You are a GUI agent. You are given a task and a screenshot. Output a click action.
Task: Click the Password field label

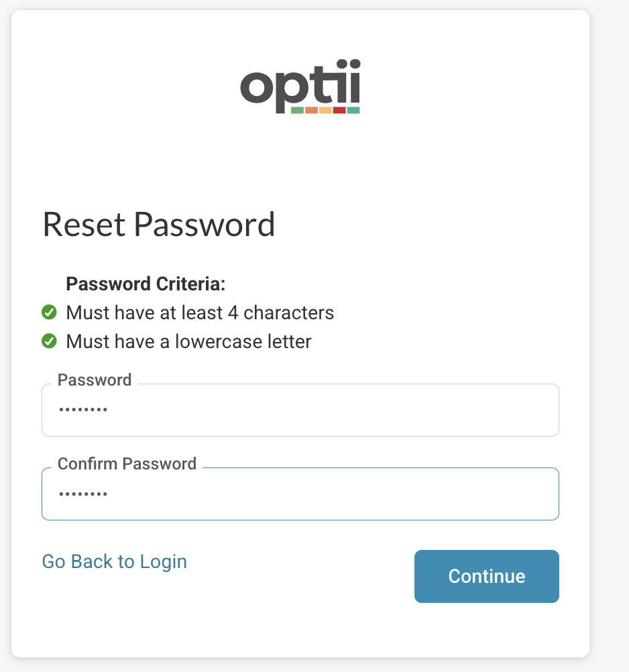(94, 380)
